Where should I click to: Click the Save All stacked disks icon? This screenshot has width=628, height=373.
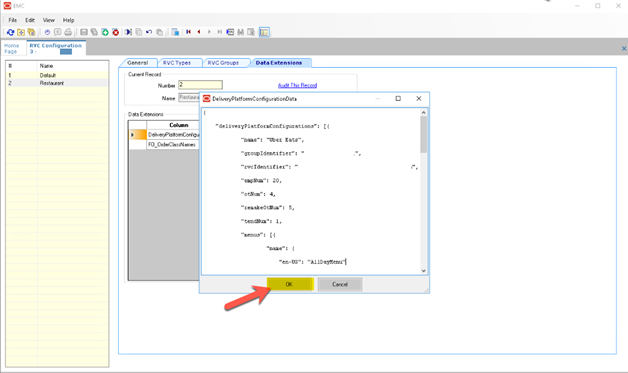[94, 32]
